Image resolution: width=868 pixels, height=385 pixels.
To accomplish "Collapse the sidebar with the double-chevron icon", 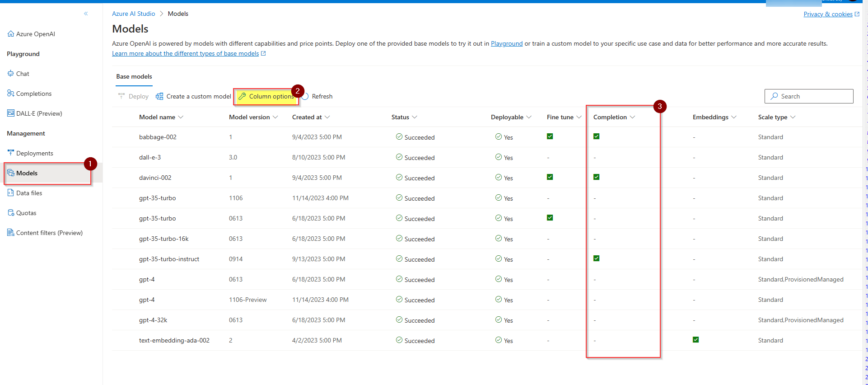I will (86, 14).
